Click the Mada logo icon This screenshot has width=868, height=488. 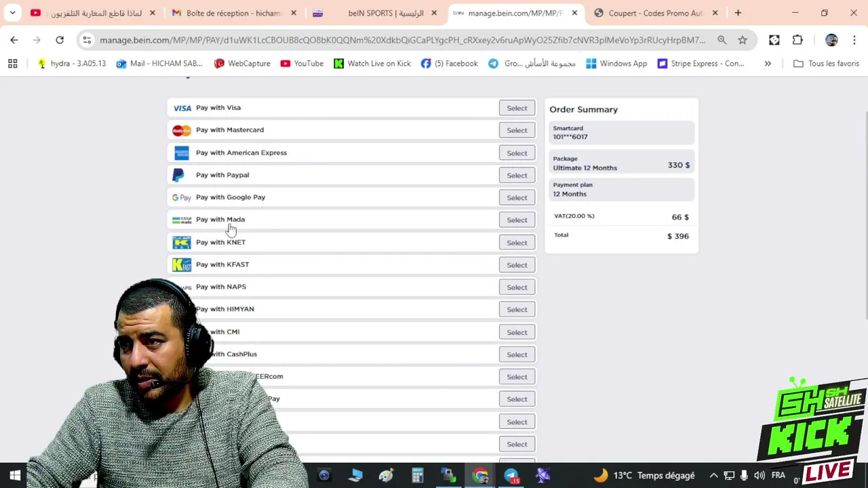[x=181, y=220]
